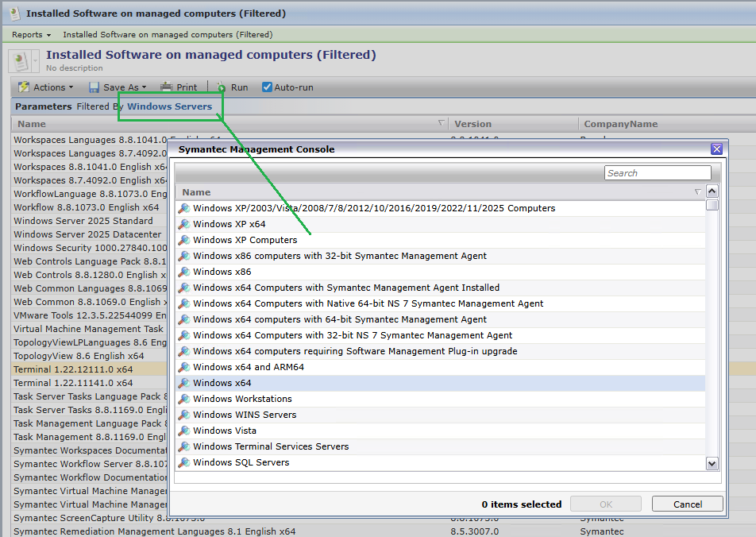Click icon of Windows SQL Servers row
Screen dimensions: 756x537
183,462
